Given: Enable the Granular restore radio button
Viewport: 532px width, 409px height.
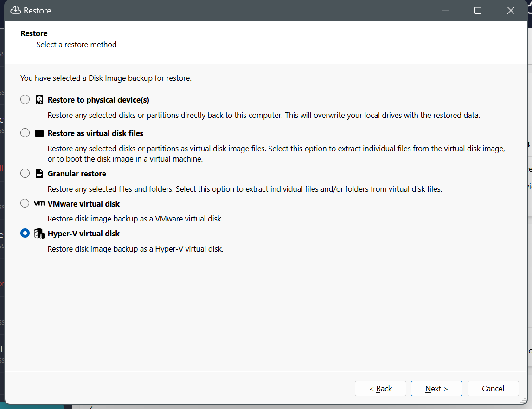Looking at the screenshot, I should point(25,174).
